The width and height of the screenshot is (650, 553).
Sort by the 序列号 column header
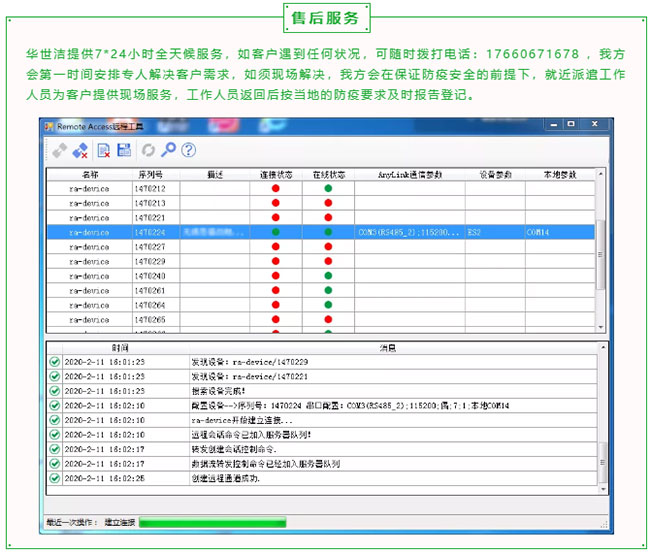tap(150, 174)
